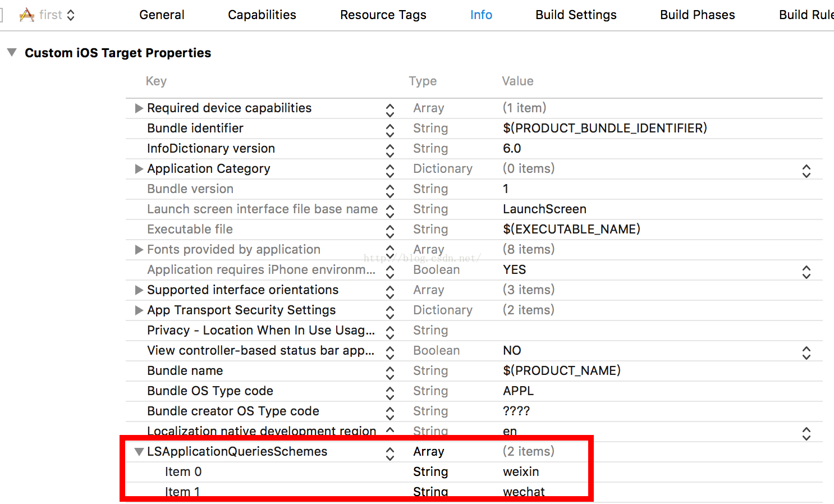Open key stepper for Fonts provided by application
Image resolution: width=834 pixels, height=504 pixels.
[390, 251]
